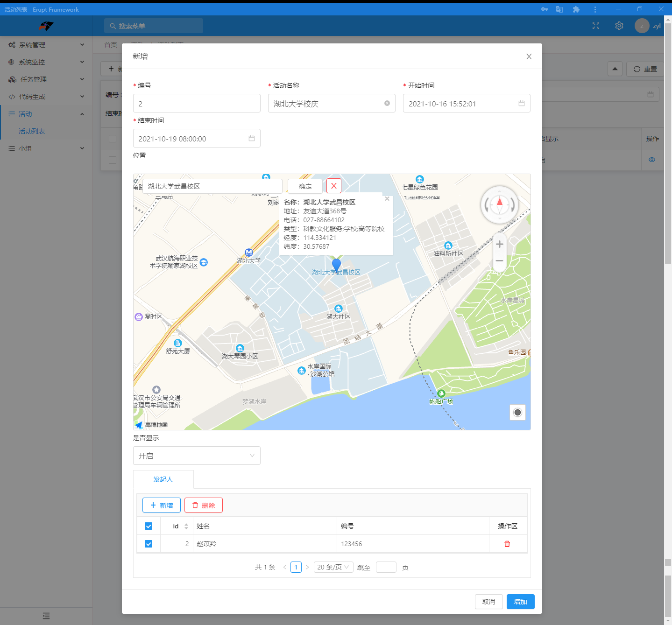Open browser extensions puzzle icon
Viewport: 672px width, 625px height.
(x=576, y=9)
